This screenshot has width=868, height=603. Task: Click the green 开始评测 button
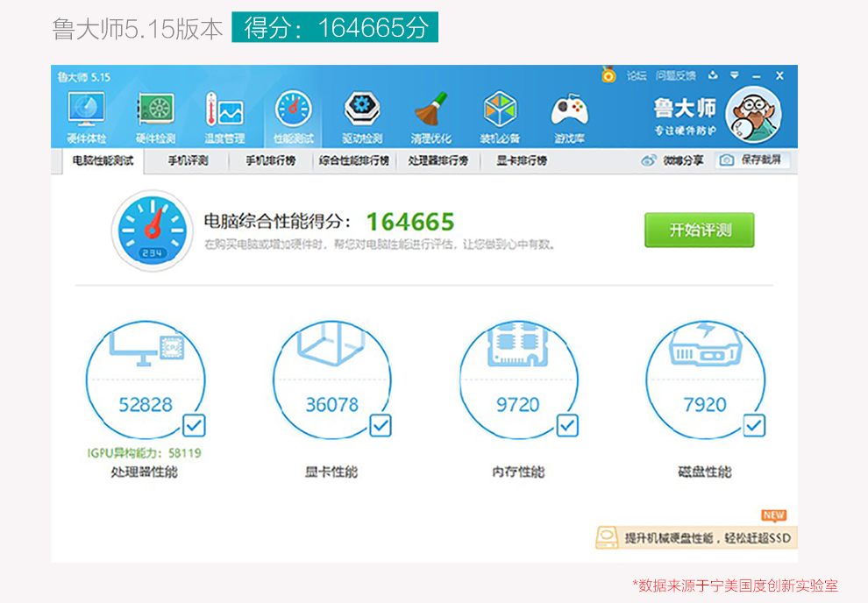click(699, 230)
